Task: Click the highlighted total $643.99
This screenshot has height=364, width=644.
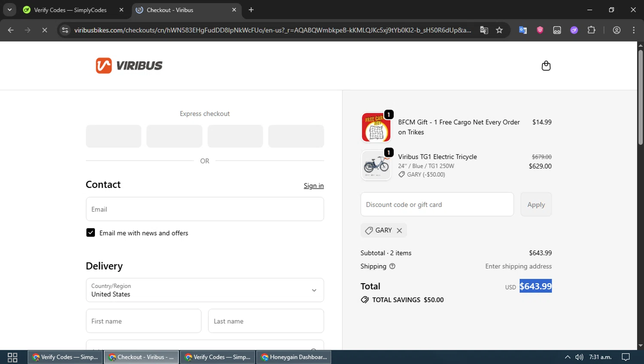Action: tap(535, 286)
